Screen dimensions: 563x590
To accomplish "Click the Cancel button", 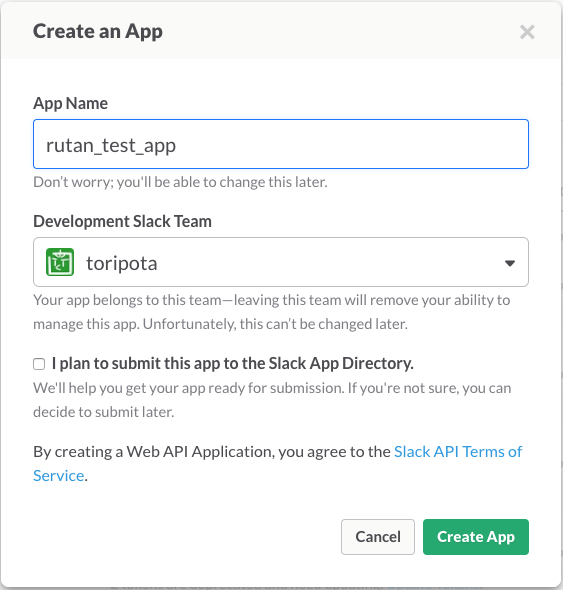I will (x=378, y=537).
